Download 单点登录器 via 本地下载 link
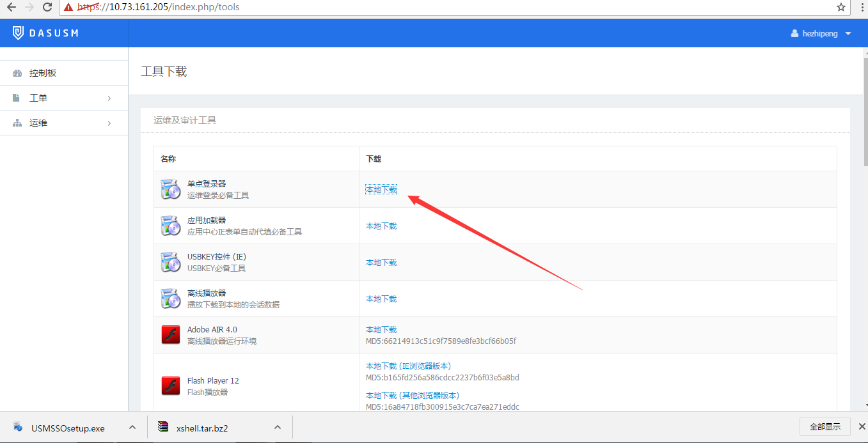Viewport: 868px width, 443px height. (381, 189)
